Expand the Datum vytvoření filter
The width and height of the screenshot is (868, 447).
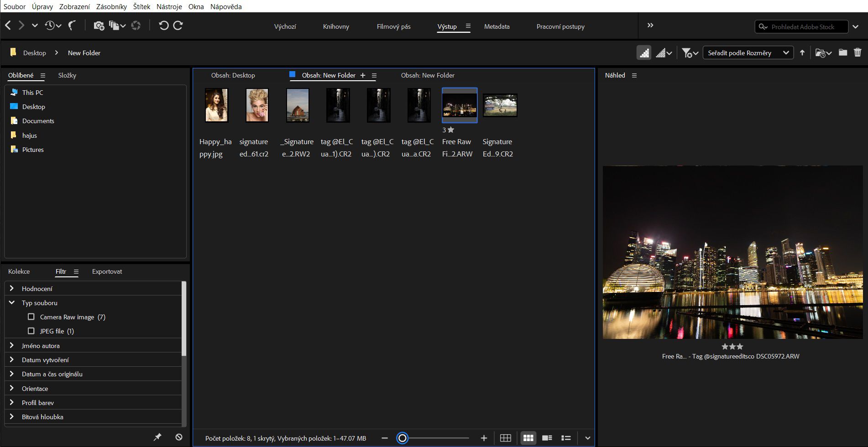(12, 359)
